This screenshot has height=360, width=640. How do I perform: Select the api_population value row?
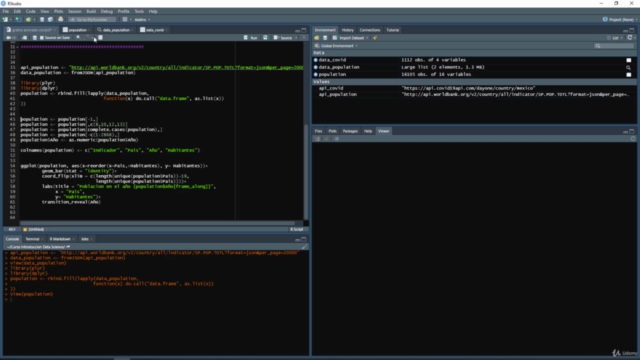coord(474,94)
